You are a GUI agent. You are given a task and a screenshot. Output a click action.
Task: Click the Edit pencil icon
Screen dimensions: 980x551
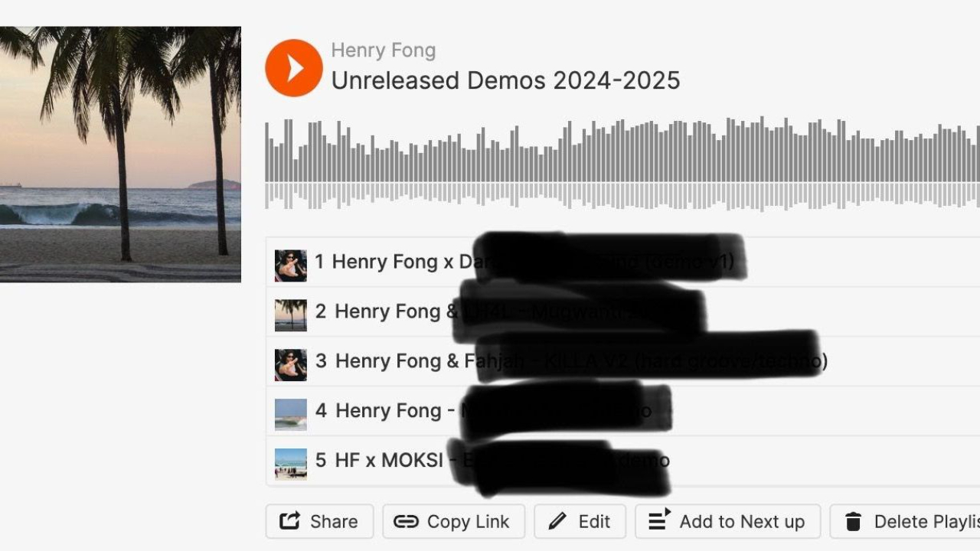[557, 522]
